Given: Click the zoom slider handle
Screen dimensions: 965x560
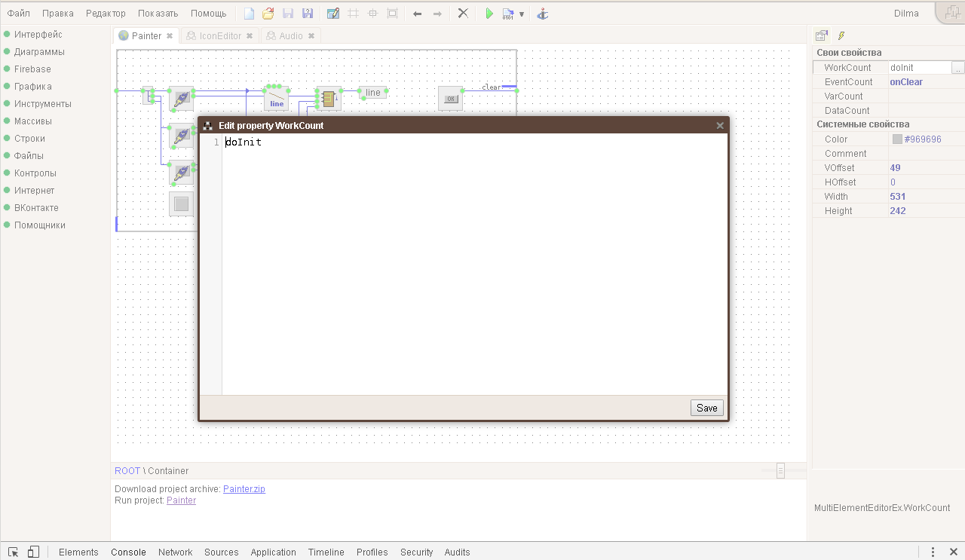Looking at the screenshot, I should tap(780, 471).
